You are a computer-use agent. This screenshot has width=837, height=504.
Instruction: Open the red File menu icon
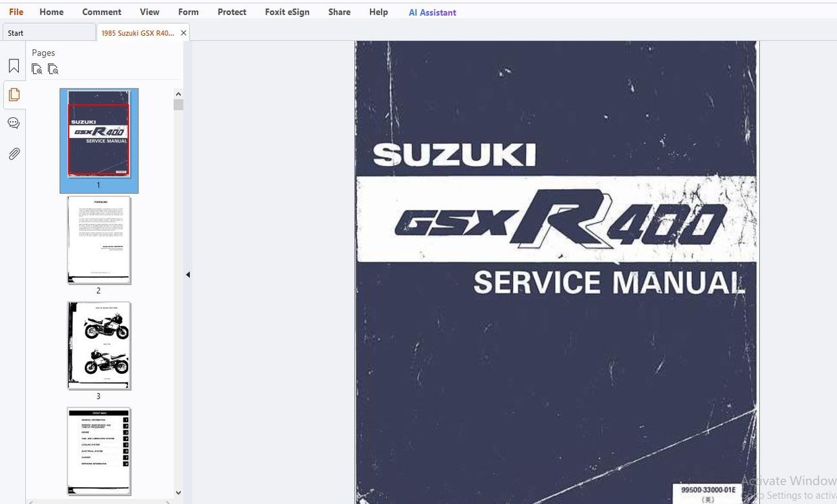(x=15, y=11)
